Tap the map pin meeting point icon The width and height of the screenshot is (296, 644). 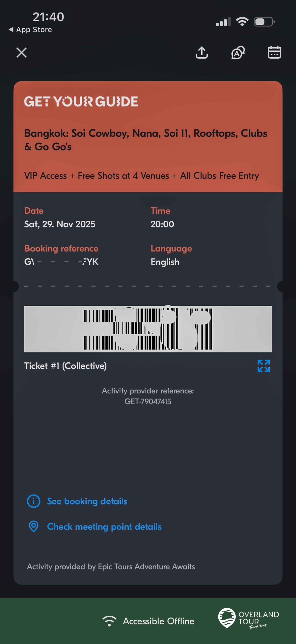click(x=33, y=527)
